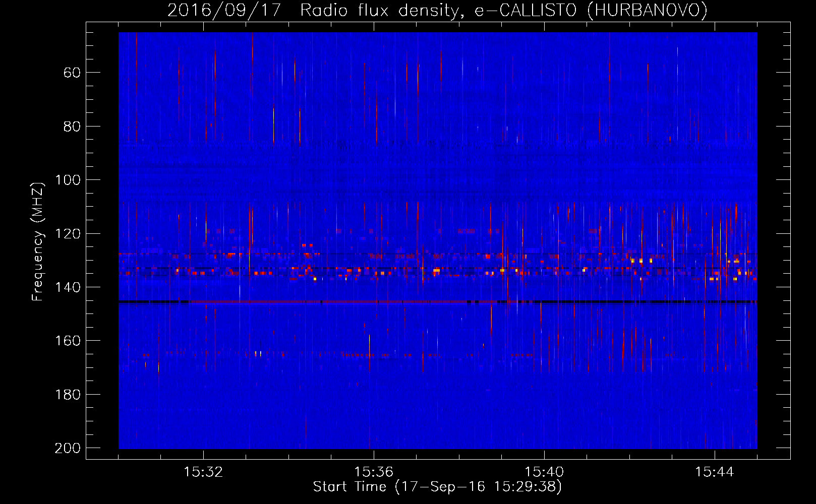Click the 100 MHz frequency tick label
This screenshot has width=816, height=504.
[x=68, y=180]
